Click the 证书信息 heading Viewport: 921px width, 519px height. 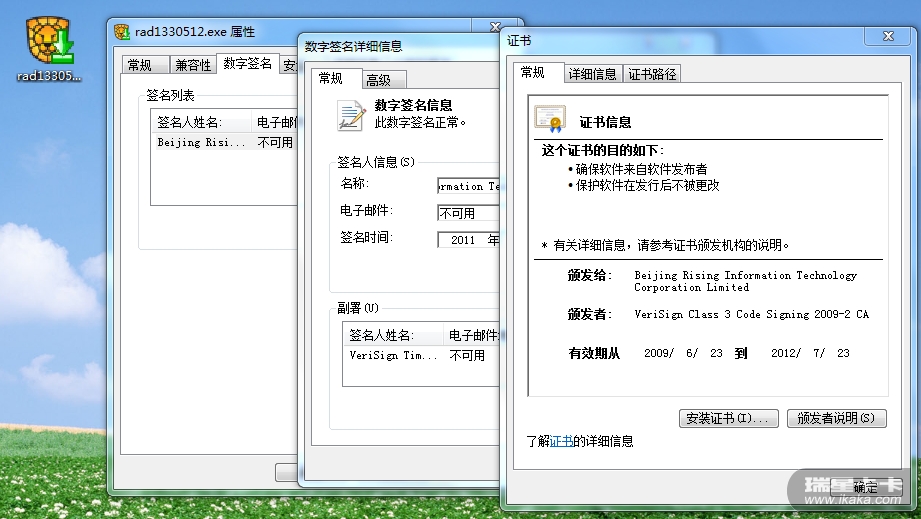tap(605, 122)
